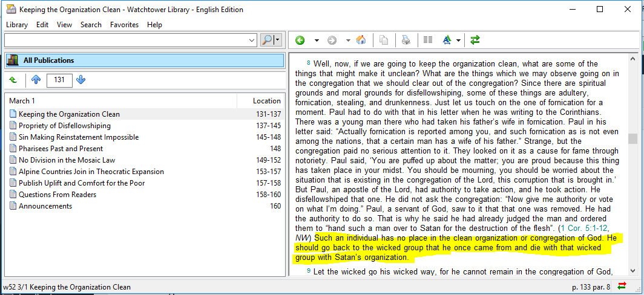644x295 pixels.
Task: Open the Library menu
Action: [17, 25]
